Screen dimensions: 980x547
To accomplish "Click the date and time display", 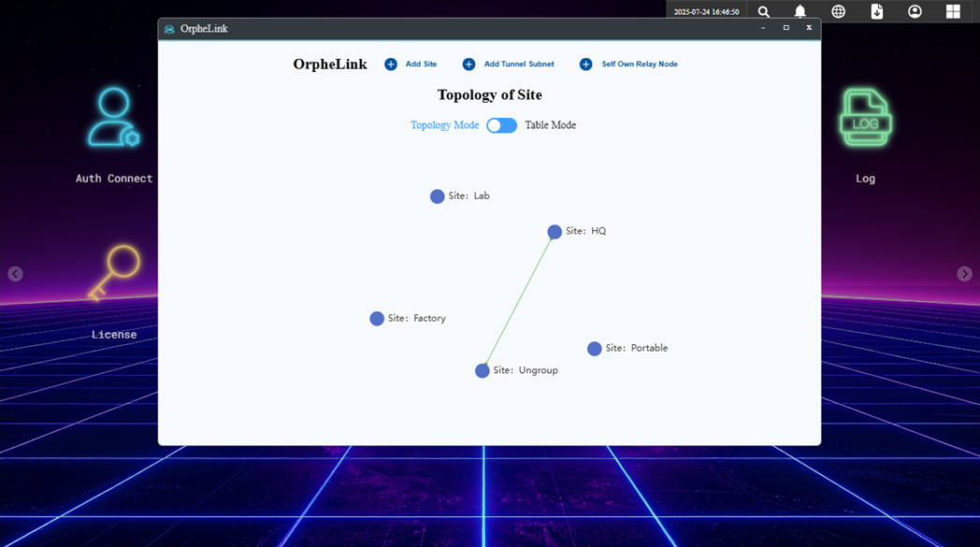I will click(706, 12).
